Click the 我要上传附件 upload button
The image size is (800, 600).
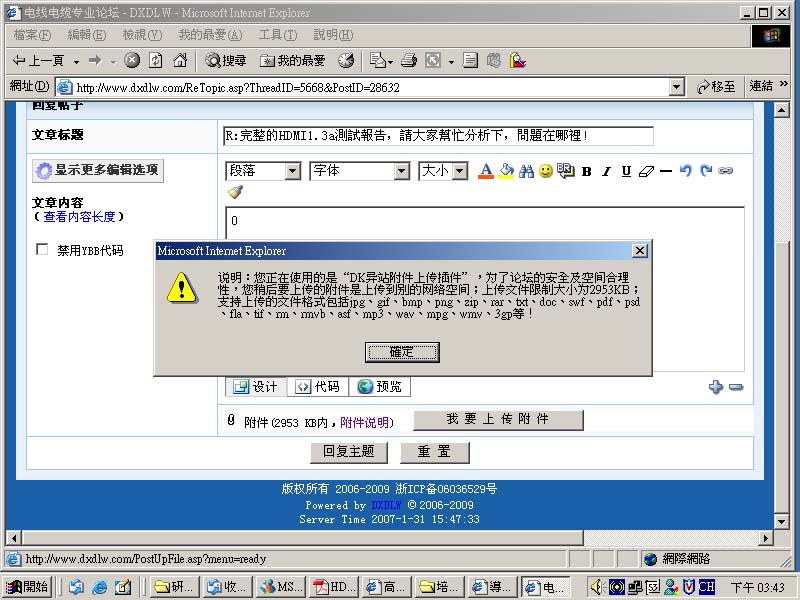498,420
